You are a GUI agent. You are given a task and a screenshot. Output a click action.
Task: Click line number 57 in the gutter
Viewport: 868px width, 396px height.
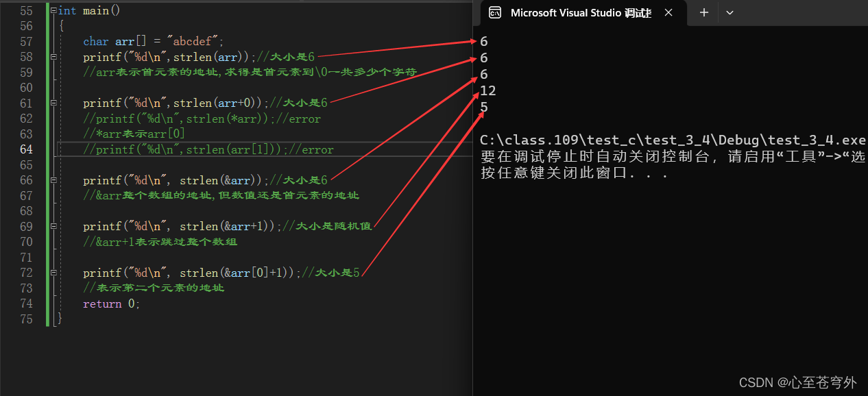(26, 42)
